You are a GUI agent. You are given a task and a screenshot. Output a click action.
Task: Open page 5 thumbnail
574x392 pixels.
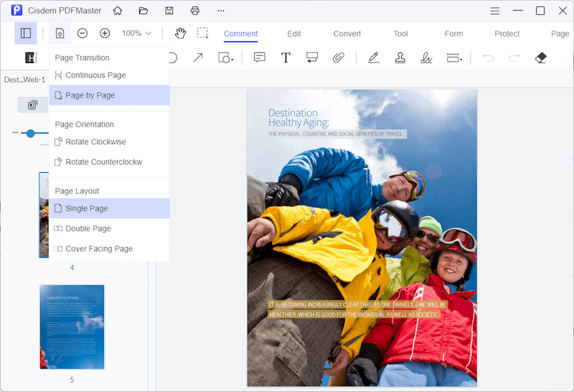click(72, 327)
